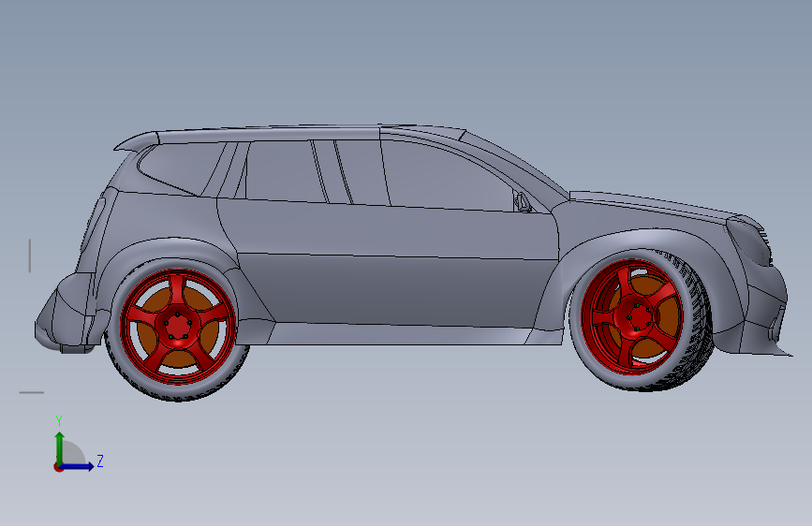This screenshot has height=526, width=812.
Task: Select the tail light on rear
Action: (94, 224)
